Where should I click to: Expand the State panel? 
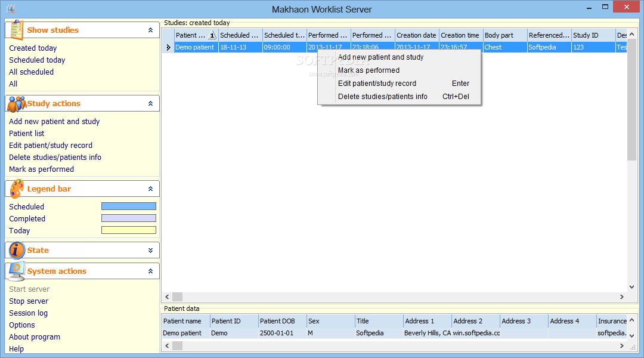pyautogui.click(x=150, y=251)
